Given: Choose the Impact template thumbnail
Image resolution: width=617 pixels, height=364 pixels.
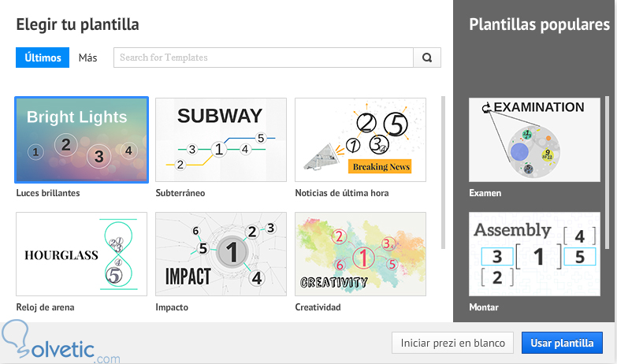Looking at the screenshot, I should tap(221, 254).
